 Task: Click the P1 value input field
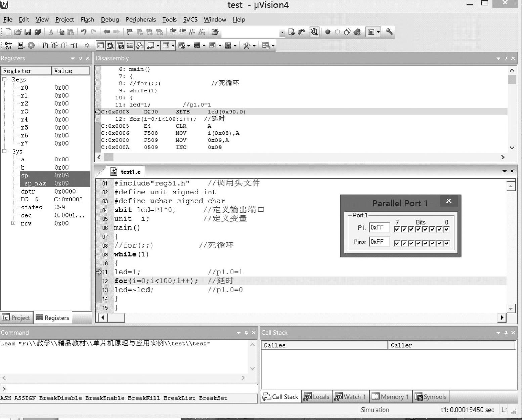pos(379,227)
